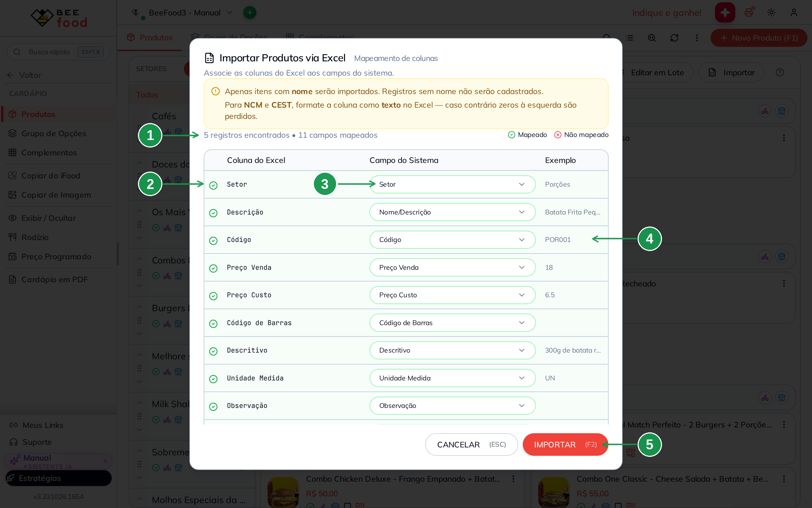This screenshot has width=812, height=508.
Task: Open the Manual Assistente IA entry
Action: click(58, 461)
